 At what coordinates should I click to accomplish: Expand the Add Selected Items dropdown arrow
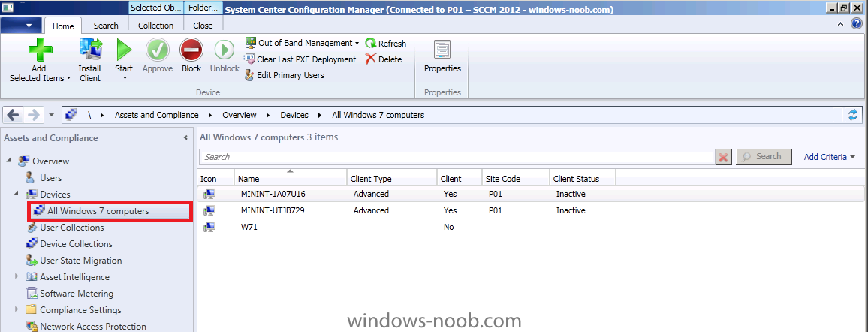click(x=68, y=79)
